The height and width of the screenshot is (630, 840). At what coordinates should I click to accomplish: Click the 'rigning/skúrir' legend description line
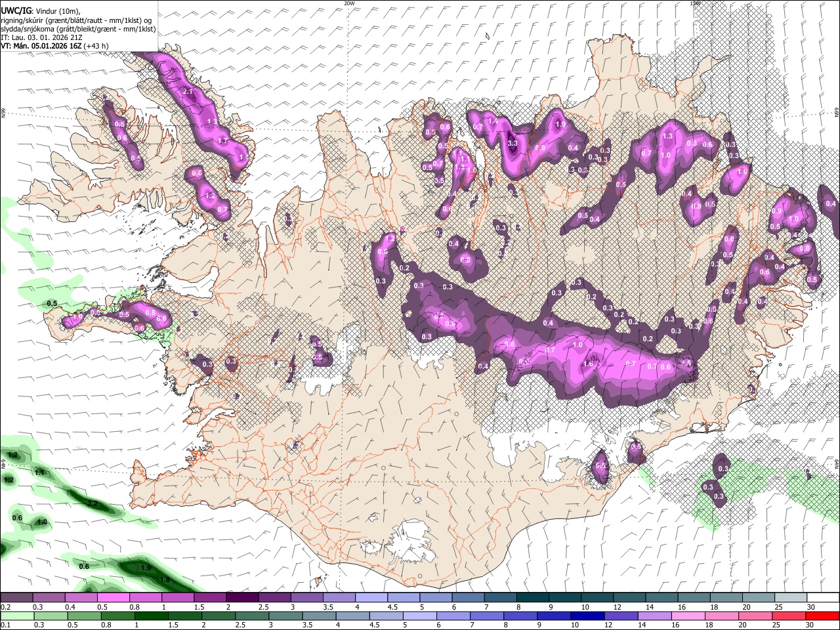click(76, 20)
